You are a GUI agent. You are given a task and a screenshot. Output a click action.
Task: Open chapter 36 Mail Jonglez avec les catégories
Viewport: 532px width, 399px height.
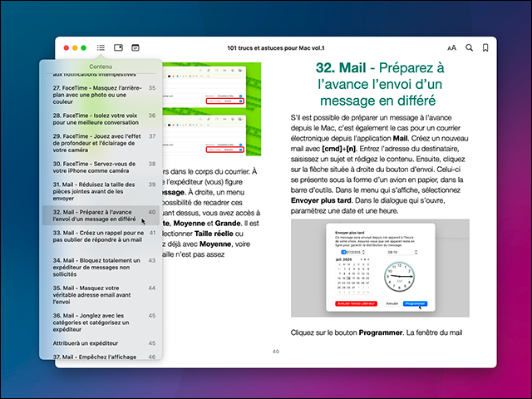tap(101, 323)
